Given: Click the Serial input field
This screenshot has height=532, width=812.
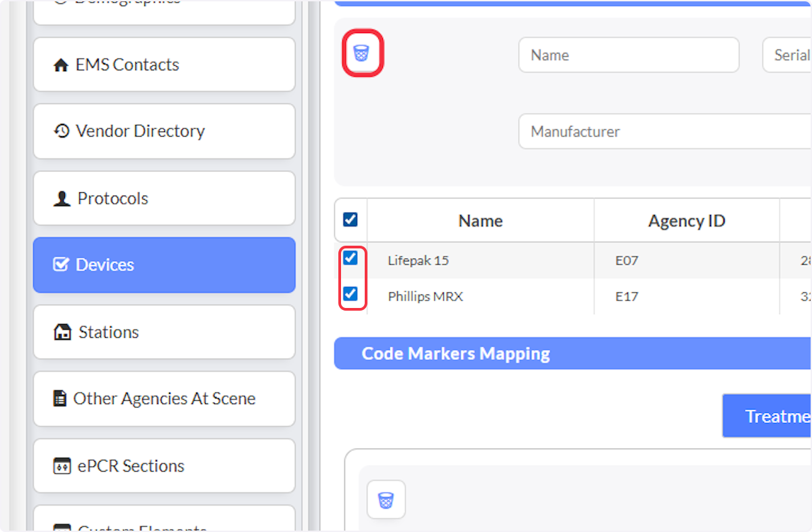Looking at the screenshot, I should click(788, 55).
